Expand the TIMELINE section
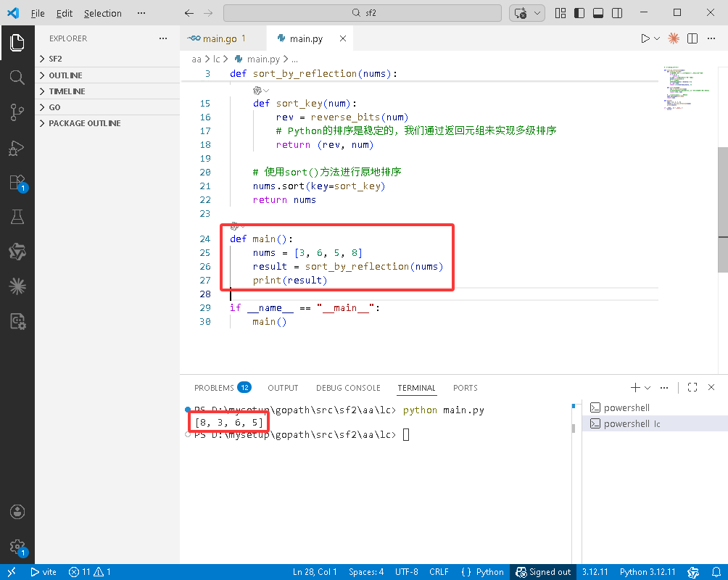Viewport: 728px width, 580px height. pos(107,91)
